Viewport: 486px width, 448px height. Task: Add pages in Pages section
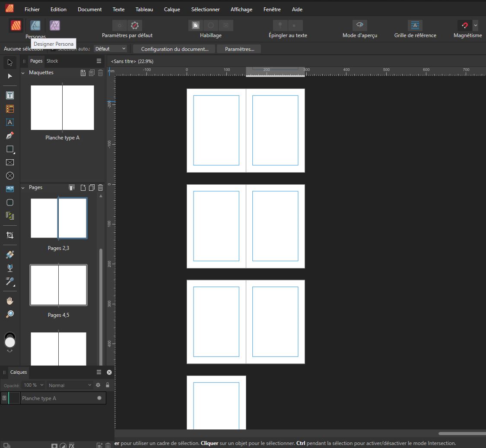83,188
